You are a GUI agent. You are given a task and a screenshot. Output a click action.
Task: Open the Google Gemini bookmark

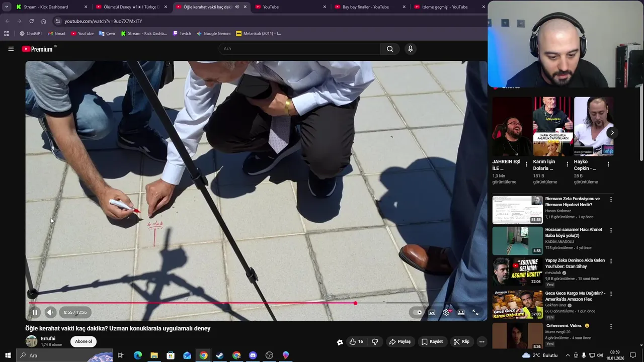click(213, 34)
